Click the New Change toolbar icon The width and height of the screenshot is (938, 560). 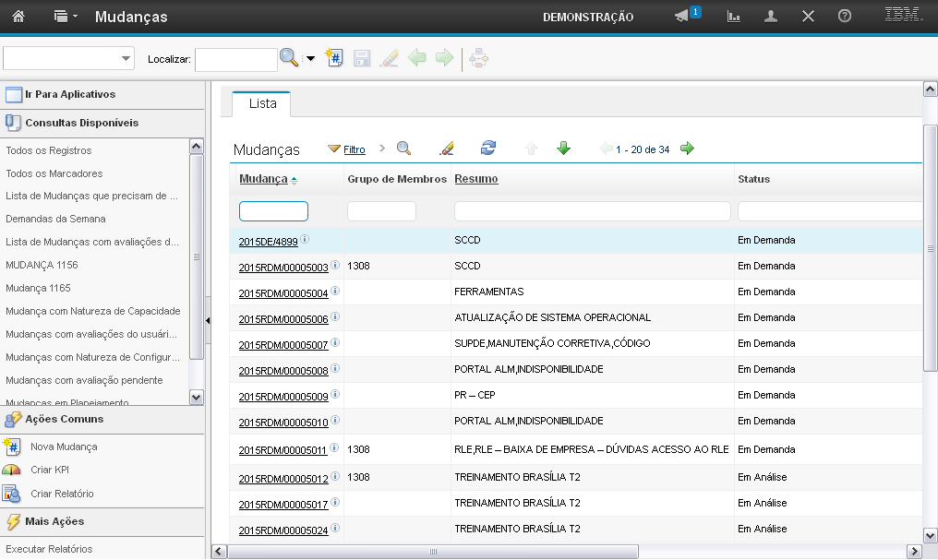point(334,58)
